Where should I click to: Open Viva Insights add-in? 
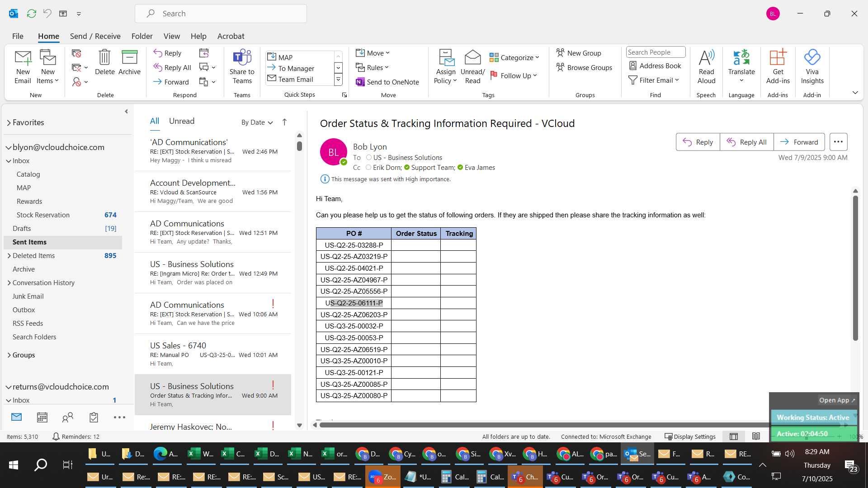(812, 67)
